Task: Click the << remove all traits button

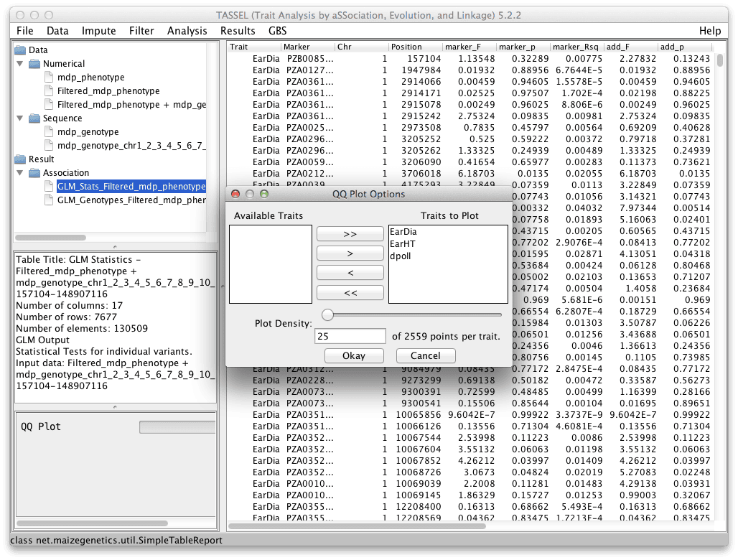Action: [350, 293]
